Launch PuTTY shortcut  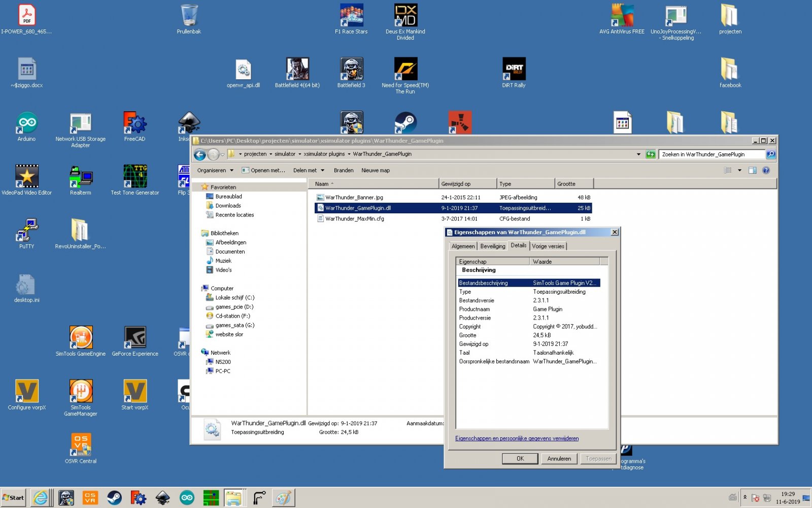click(26, 234)
